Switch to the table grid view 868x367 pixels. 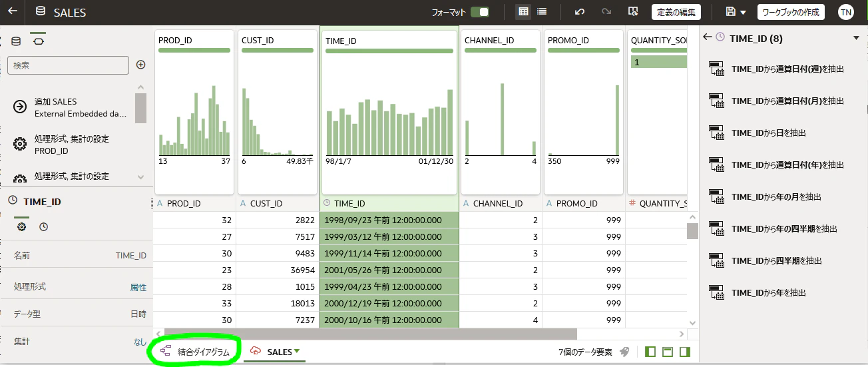click(523, 12)
